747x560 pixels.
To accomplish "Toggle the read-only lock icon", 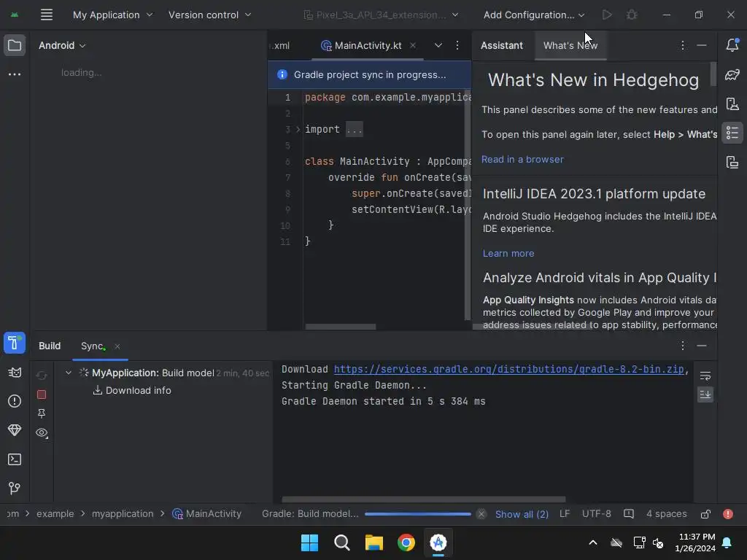I will (x=705, y=514).
